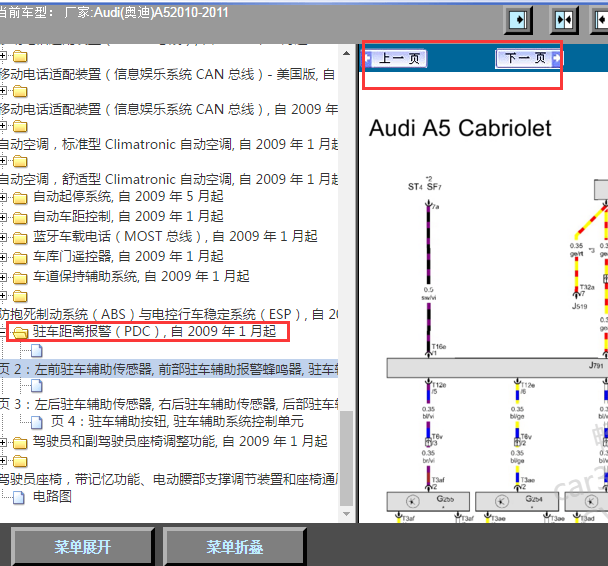
Task: Expand the 防抱死制动系统 (ABS) node
Action: [3, 296]
